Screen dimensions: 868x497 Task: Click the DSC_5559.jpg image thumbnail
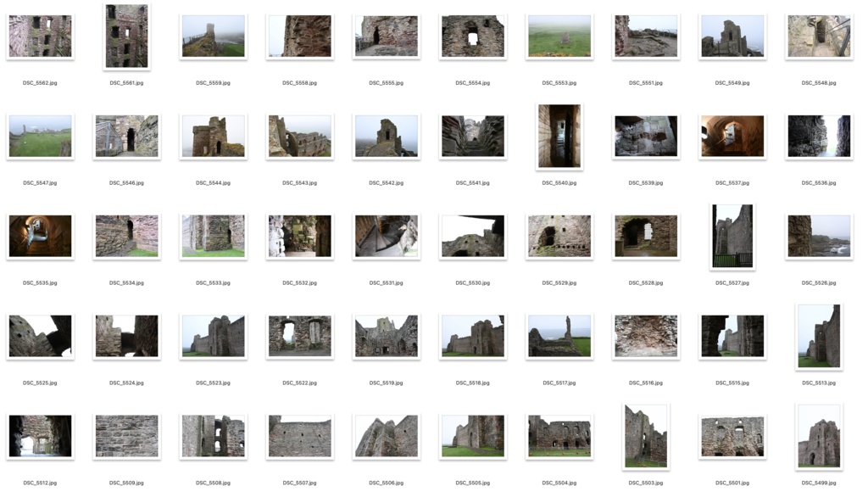213,36
